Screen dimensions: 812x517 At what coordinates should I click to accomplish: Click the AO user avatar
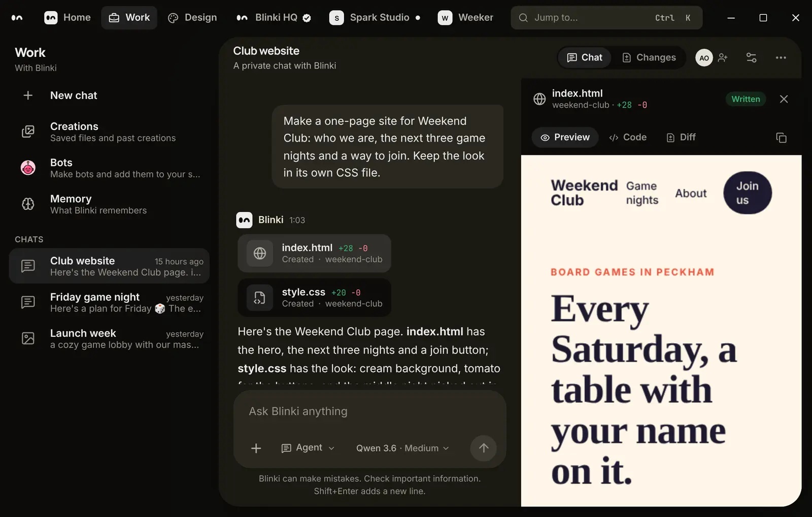click(704, 58)
